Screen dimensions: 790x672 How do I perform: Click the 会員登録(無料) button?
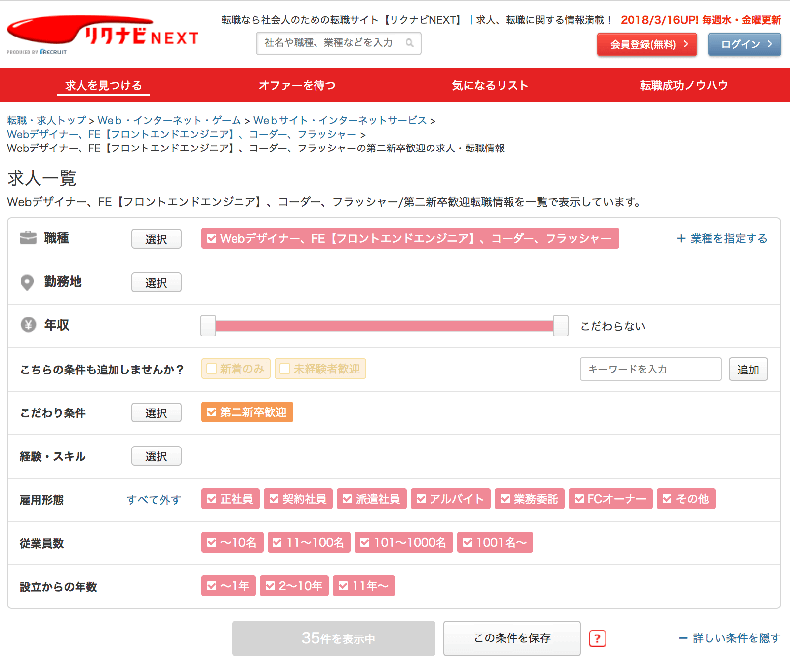(x=647, y=44)
